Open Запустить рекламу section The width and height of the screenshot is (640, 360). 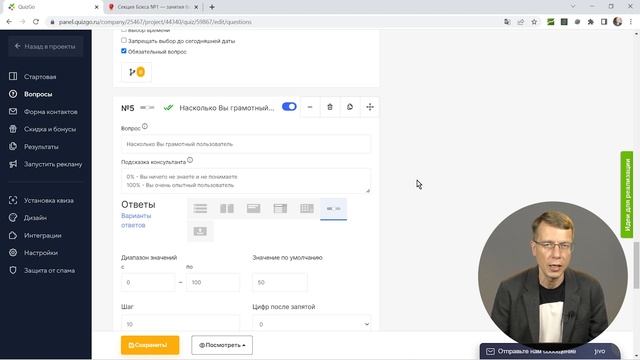(53, 164)
